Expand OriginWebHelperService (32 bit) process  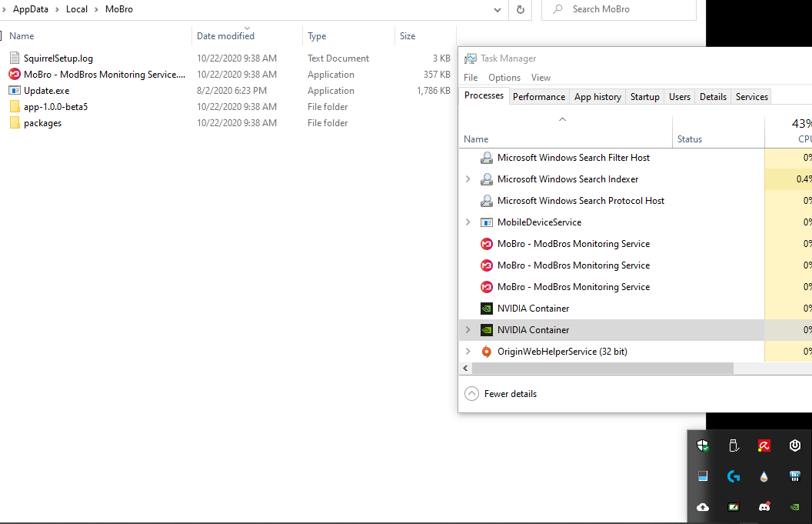(x=468, y=352)
